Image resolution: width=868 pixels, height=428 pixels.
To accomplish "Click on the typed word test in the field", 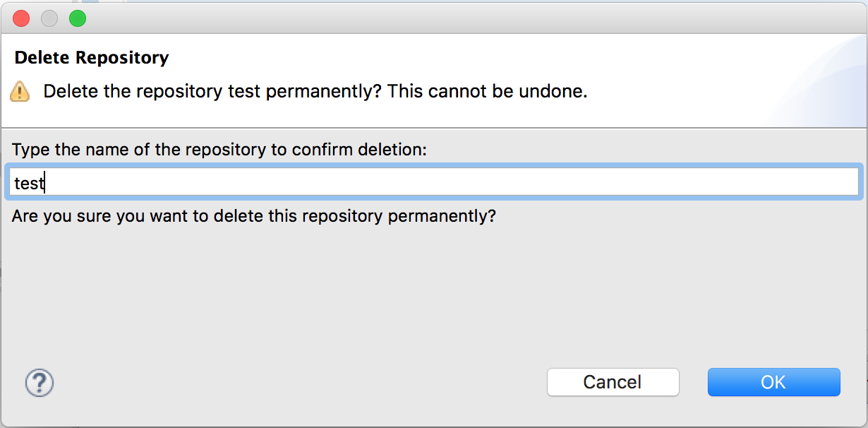I will point(28,184).
